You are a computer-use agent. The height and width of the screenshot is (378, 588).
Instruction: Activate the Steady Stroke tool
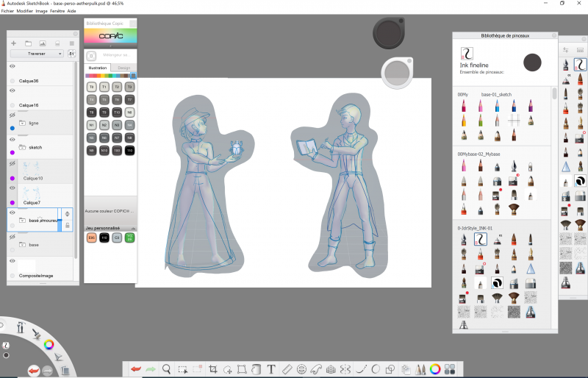361,369
